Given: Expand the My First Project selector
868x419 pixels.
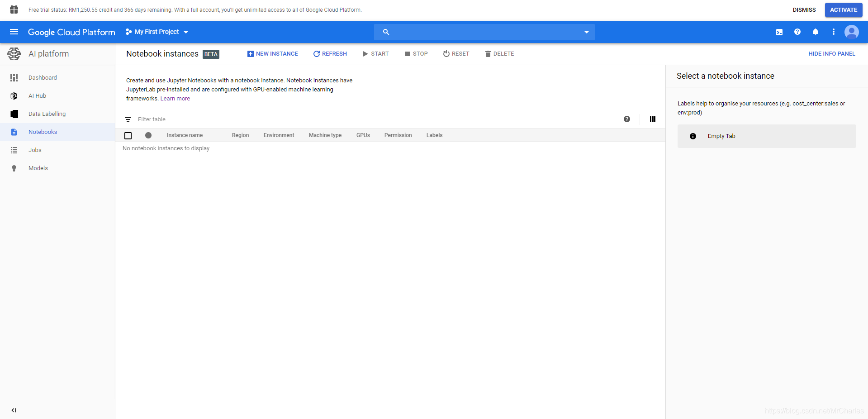Looking at the screenshot, I should (157, 32).
